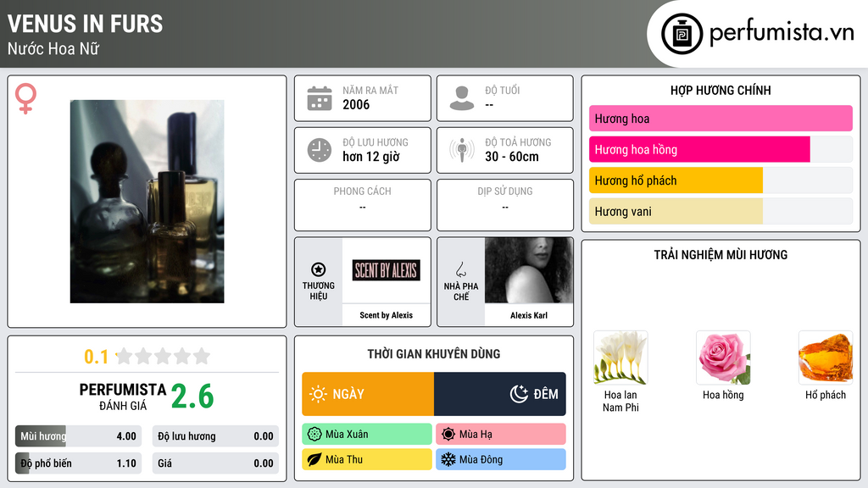Choose the Mùa Đông season tag
Screen dimensions: 868x488
(501, 459)
